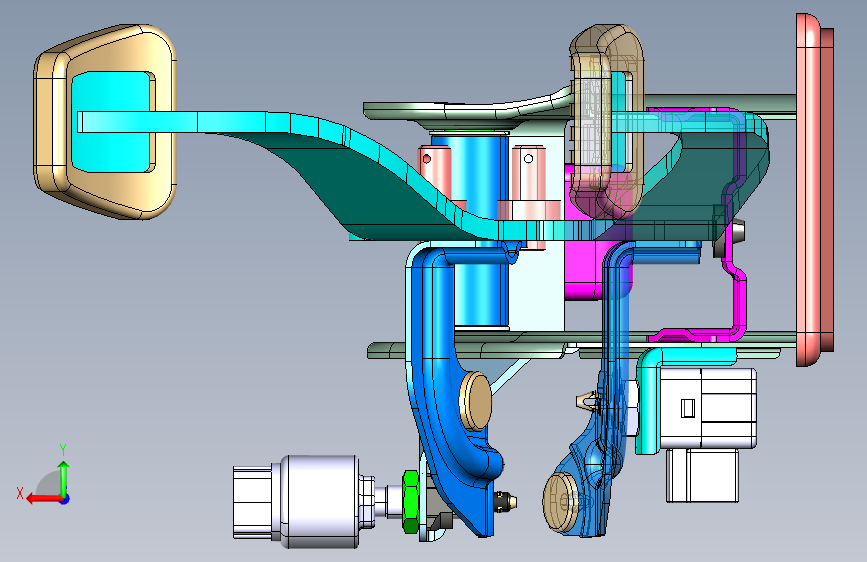The height and width of the screenshot is (562, 867).
Task: Pick the beige round pad on the solid blue lever
Action: (476, 401)
